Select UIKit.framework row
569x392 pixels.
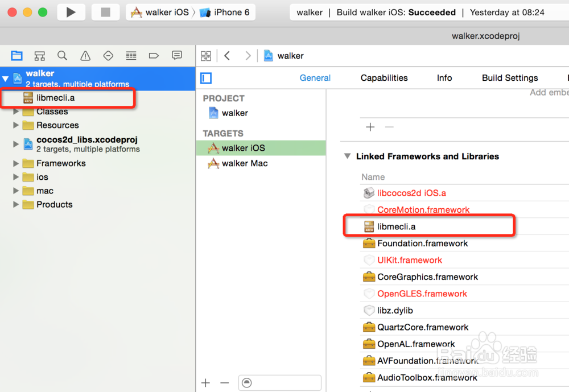[464, 260]
